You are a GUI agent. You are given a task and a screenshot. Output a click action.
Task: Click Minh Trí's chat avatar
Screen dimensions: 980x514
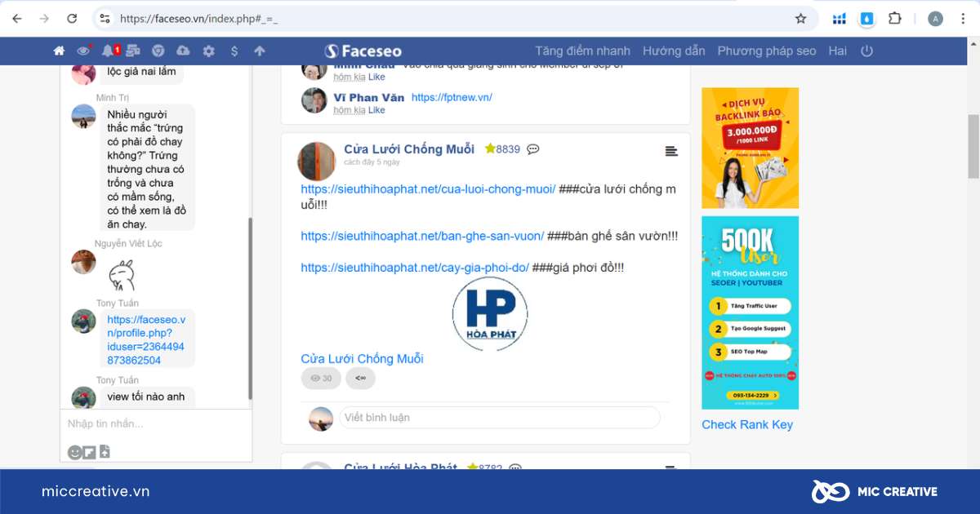tap(83, 116)
